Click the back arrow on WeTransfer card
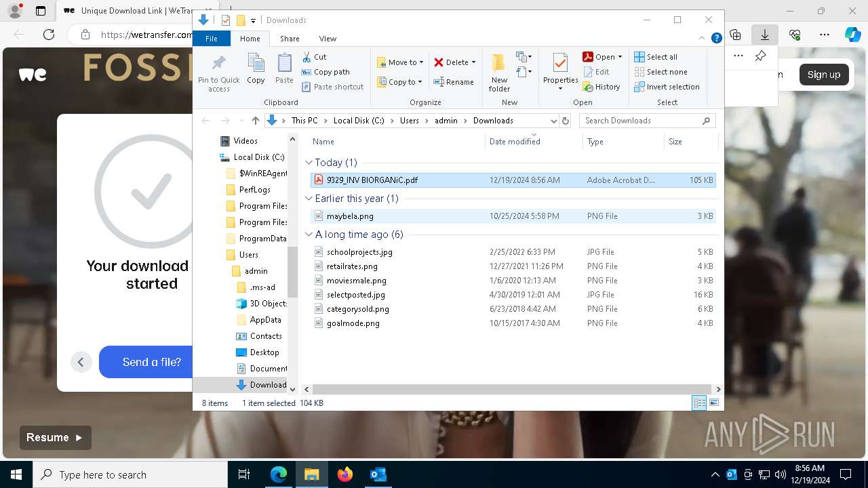The height and width of the screenshot is (488, 868). click(x=81, y=362)
